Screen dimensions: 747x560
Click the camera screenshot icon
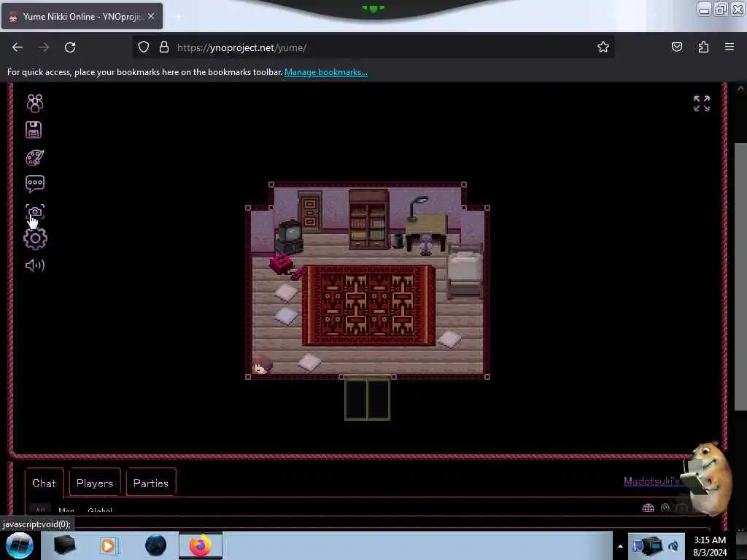pos(35,211)
